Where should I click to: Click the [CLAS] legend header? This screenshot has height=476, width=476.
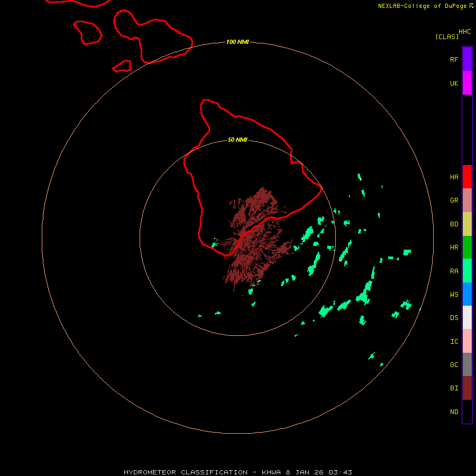pos(447,36)
